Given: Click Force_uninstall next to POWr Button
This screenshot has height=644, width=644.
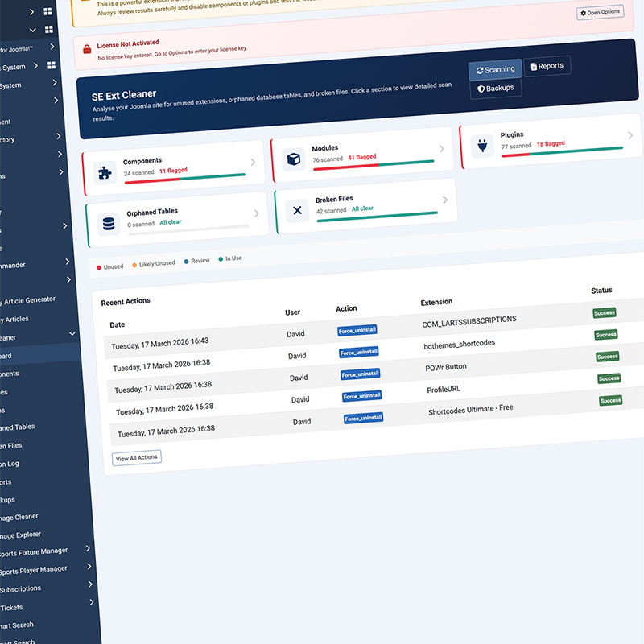Looking at the screenshot, I should point(362,374).
